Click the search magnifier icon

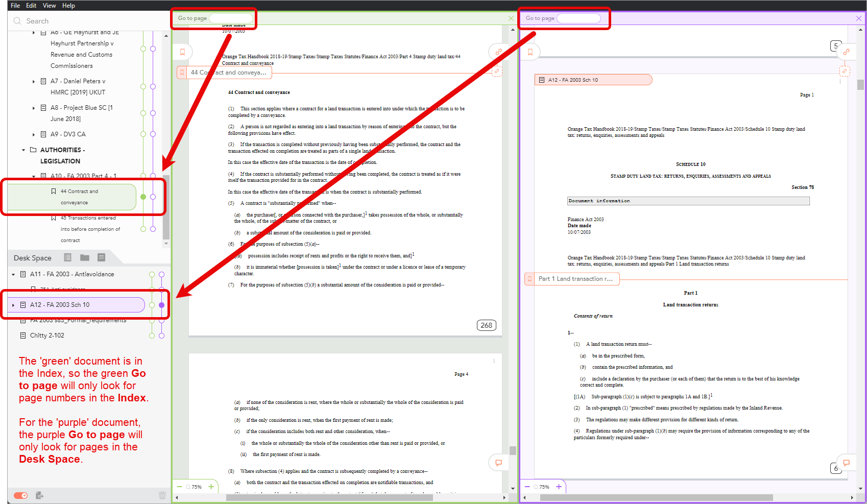coord(17,21)
